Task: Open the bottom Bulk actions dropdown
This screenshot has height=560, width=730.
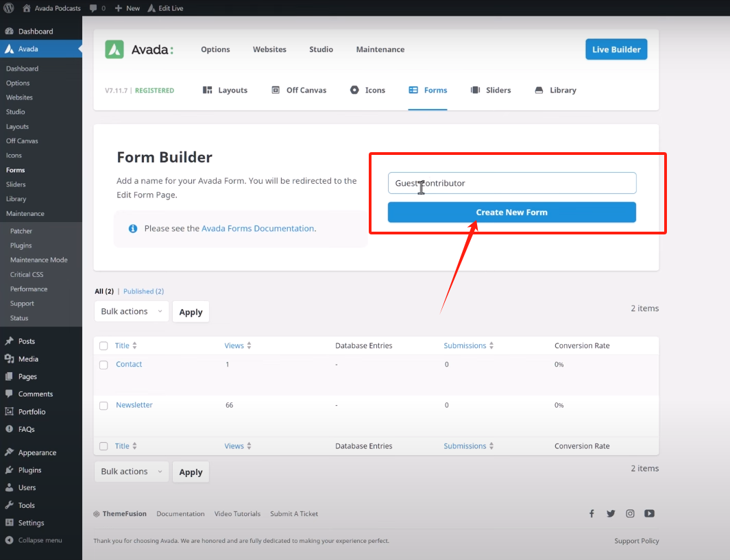Action: pyautogui.click(x=131, y=472)
